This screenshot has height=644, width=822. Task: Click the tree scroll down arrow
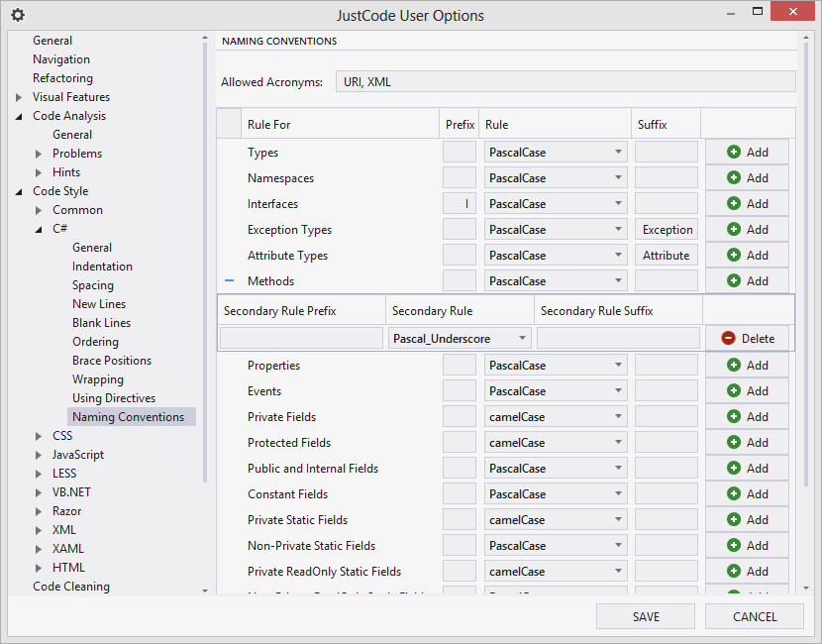point(204,590)
